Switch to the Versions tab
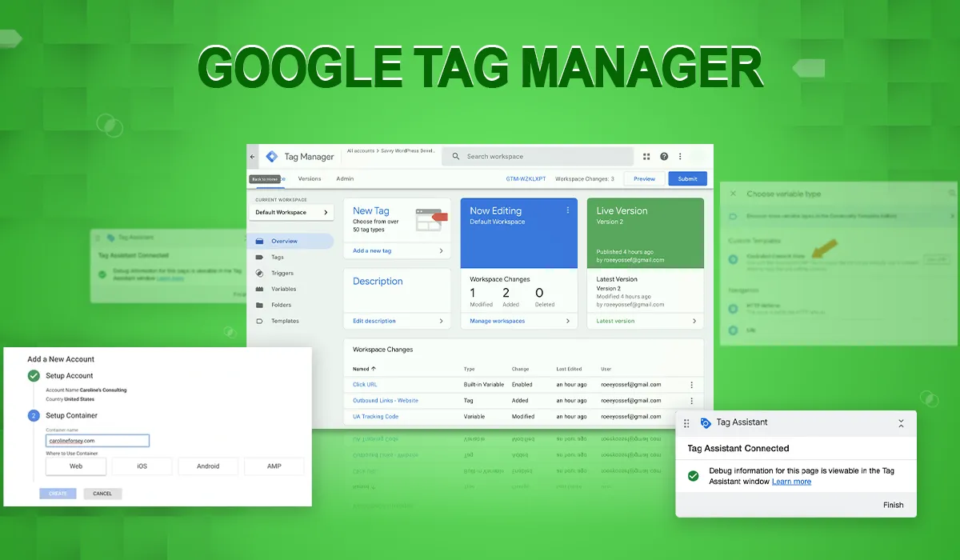The height and width of the screenshot is (560, 960). 310,179
